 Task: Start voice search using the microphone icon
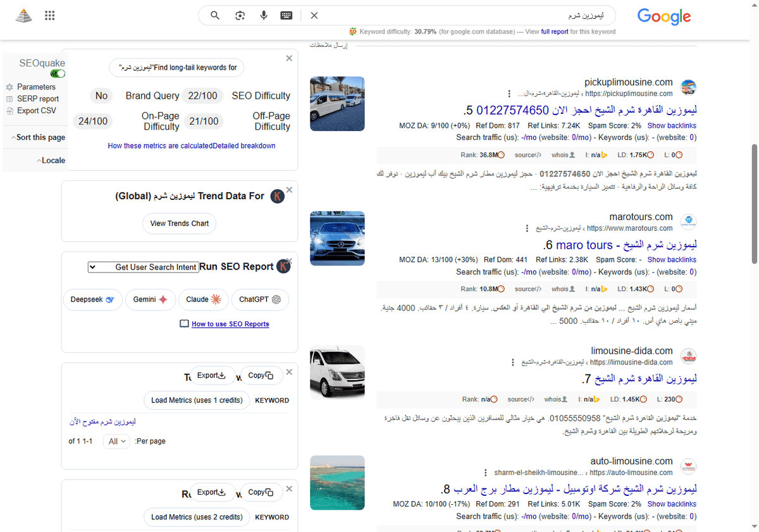tap(264, 15)
